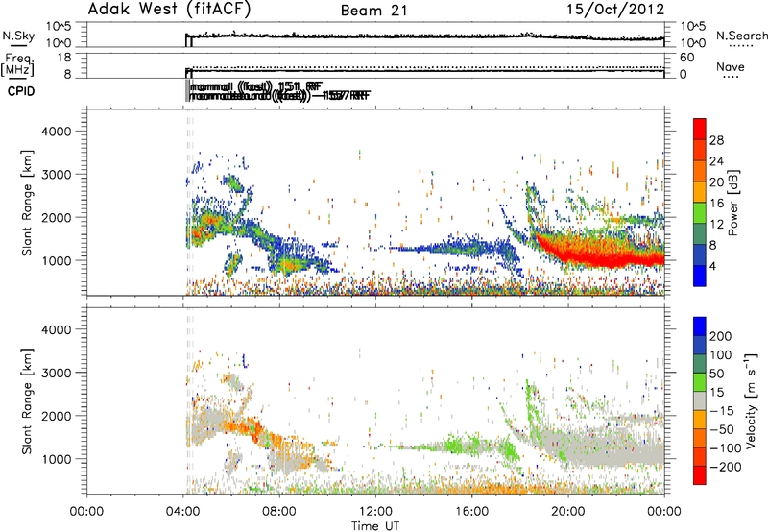768x532 pixels.
Task: Click the '-200' label on the velocity color bar
Action: coord(726,467)
